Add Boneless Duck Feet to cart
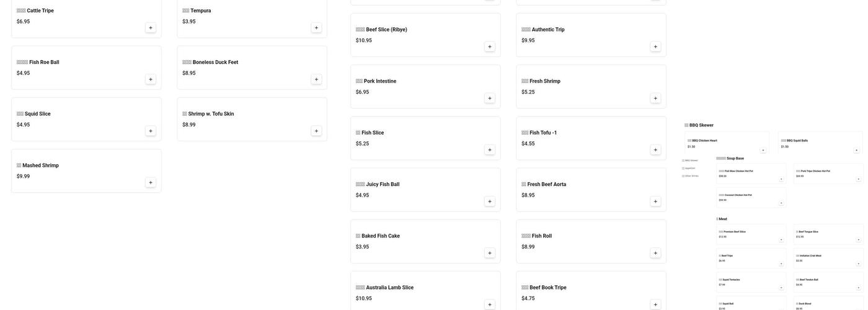868x310 pixels. click(x=316, y=79)
